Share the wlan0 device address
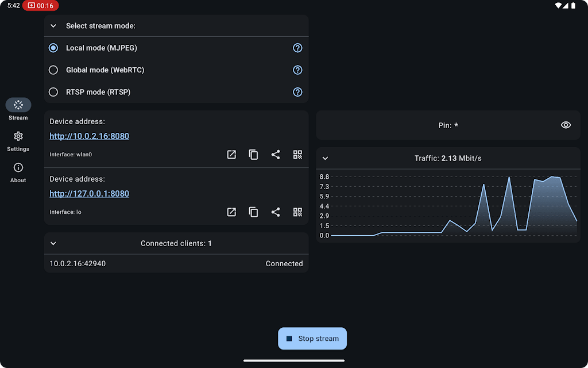This screenshot has width=588, height=368. coord(276,155)
